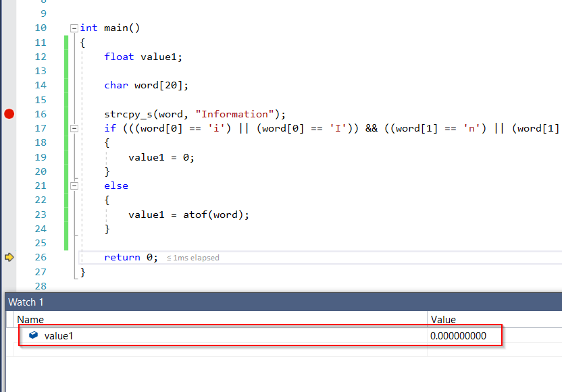Collapse the if statement block on line 17
The width and height of the screenshot is (562, 392).
[74, 128]
